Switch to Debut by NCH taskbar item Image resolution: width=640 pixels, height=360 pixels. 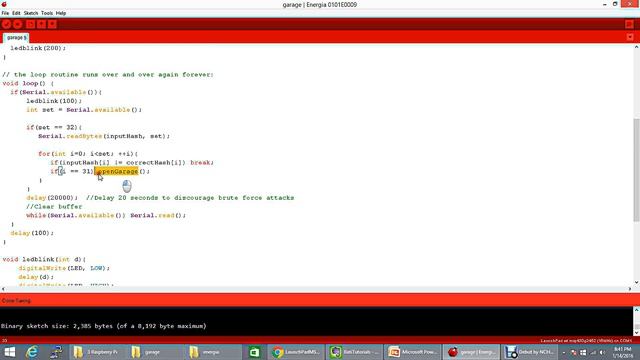(529, 352)
